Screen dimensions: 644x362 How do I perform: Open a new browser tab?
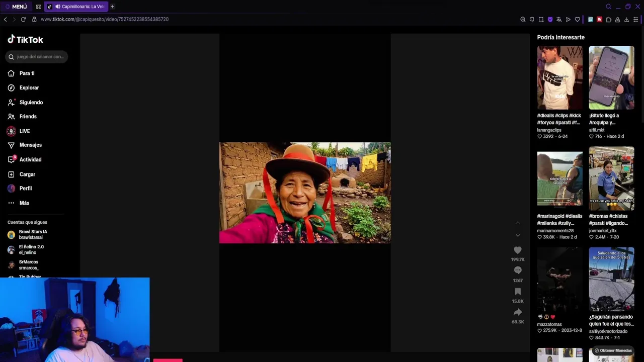[112, 7]
